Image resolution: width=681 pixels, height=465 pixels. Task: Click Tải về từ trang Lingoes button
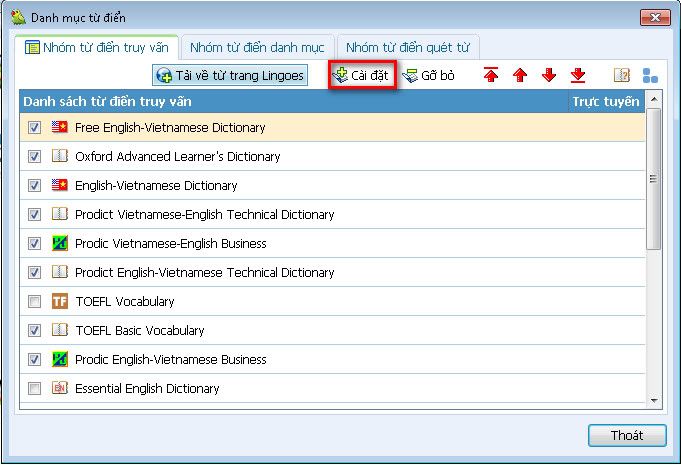(230, 76)
